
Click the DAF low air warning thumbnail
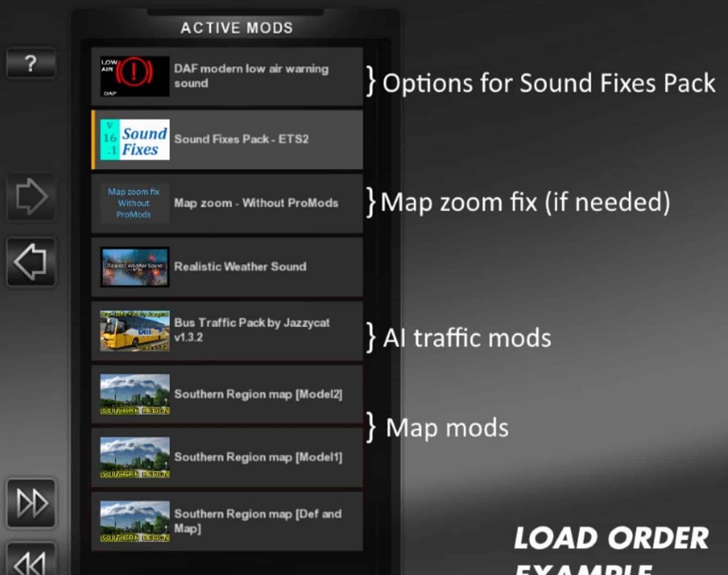pyautogui.click(x=135, y=76)
